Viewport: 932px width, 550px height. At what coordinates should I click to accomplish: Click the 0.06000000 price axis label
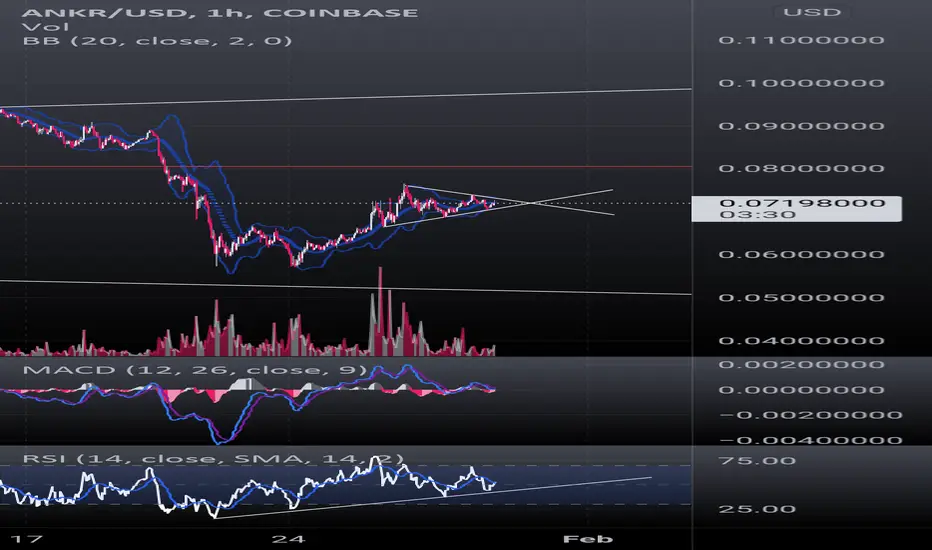pos(801,254)
